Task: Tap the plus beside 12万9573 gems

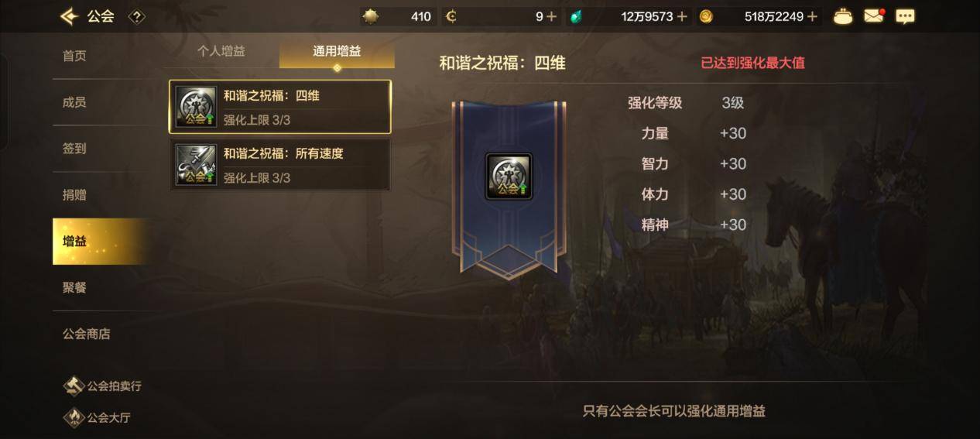Action: pos(682,16)
